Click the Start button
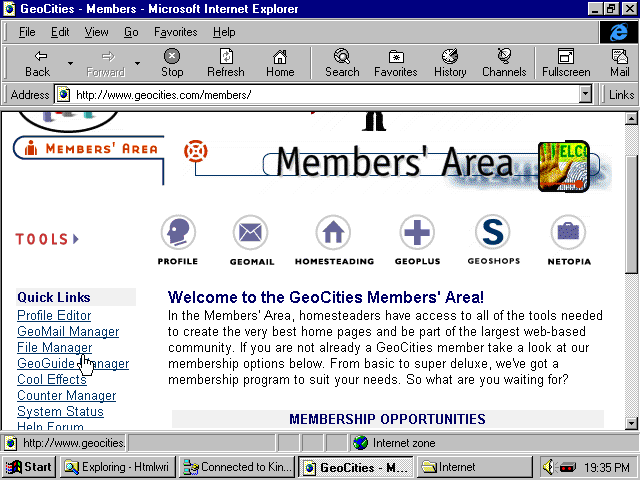The width and height of the screenshot is (640, 480). point(29,467)
